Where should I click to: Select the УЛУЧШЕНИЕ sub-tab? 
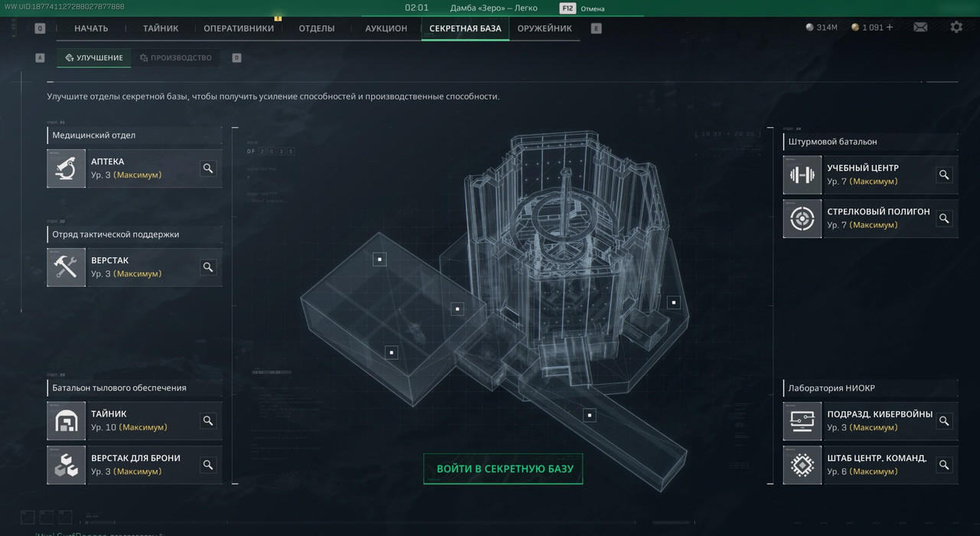click(94, 57)
